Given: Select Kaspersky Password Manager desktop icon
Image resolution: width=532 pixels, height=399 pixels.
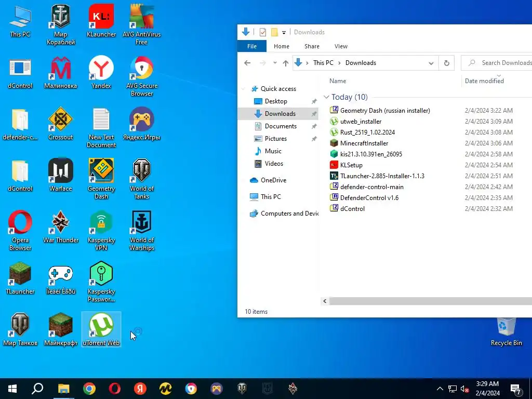Looking at the screenshot, I should coord(101,282).
